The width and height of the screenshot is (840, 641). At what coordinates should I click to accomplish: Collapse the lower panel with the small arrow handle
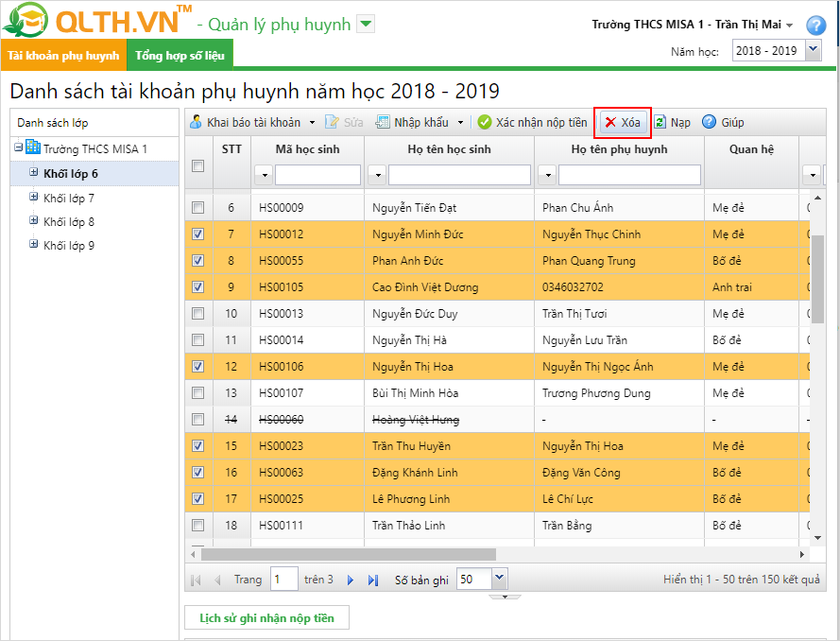point(505,596)
